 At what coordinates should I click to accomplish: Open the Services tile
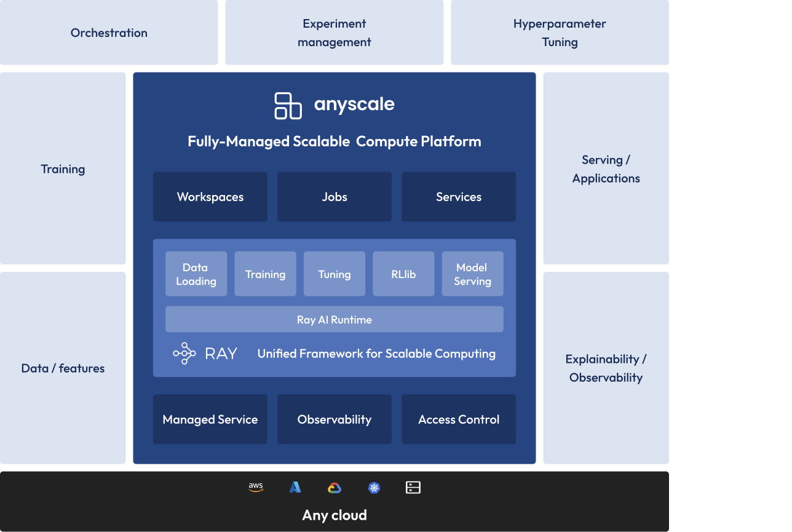[459, 197]
